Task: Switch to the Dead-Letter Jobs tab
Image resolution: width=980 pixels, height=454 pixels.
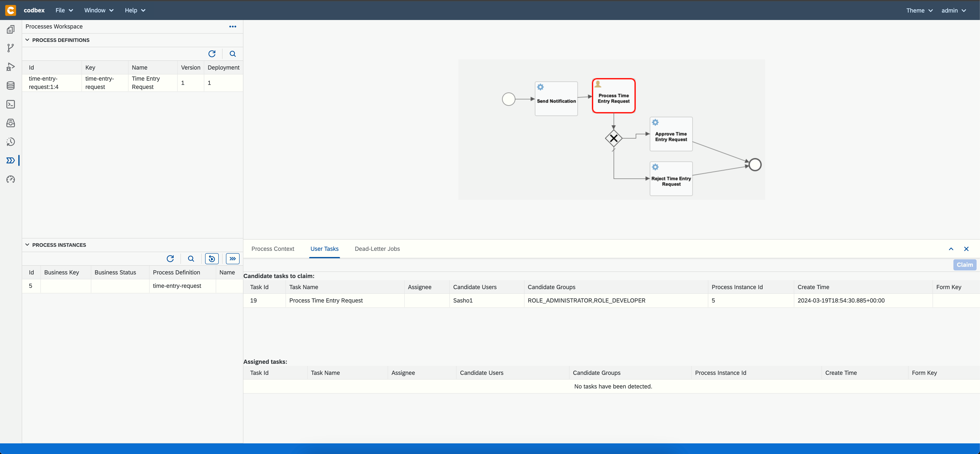Action: coord(377,249)
